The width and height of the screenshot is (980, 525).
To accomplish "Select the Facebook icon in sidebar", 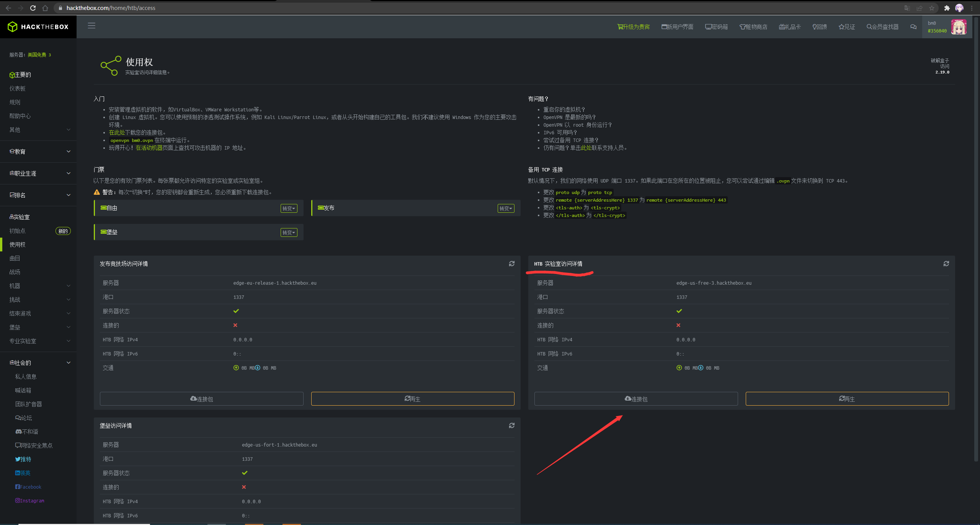I will tap(18, 486).
